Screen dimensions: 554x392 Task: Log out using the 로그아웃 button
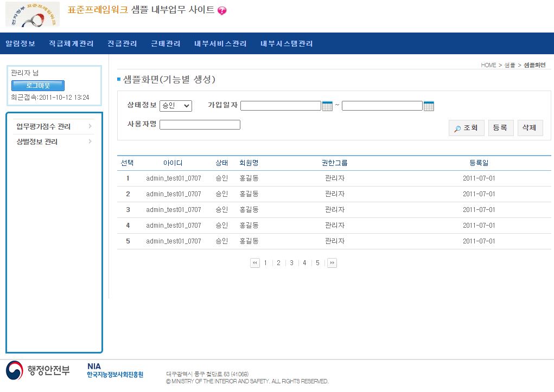(38, 86)
